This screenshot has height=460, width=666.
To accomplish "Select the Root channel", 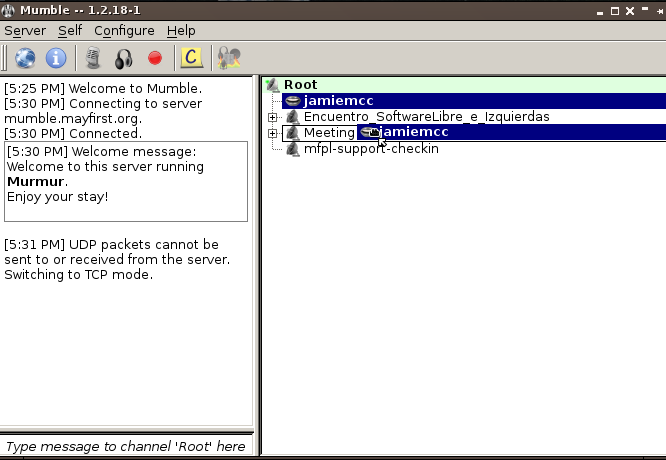I will pyautogui.click(x=465, y=85).
